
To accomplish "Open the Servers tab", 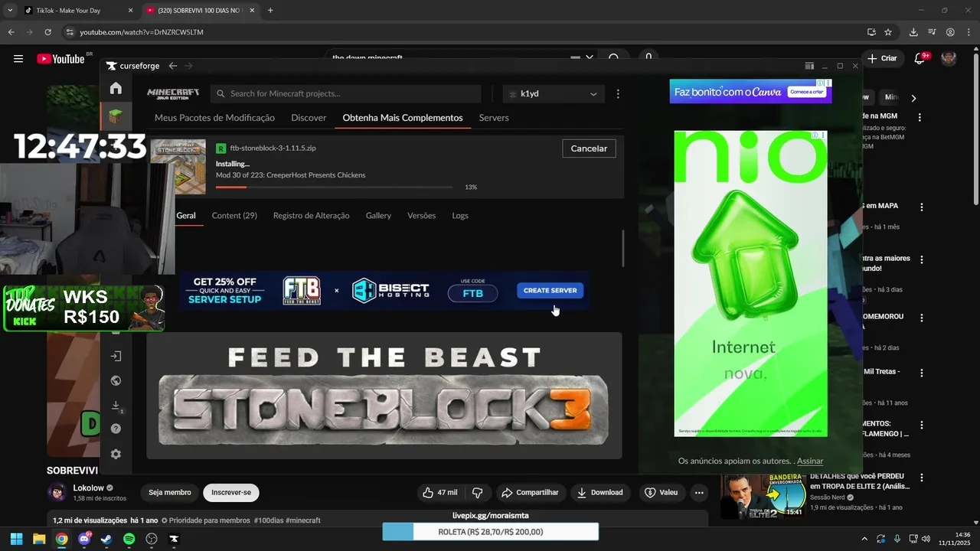I will tap(494, 118).
